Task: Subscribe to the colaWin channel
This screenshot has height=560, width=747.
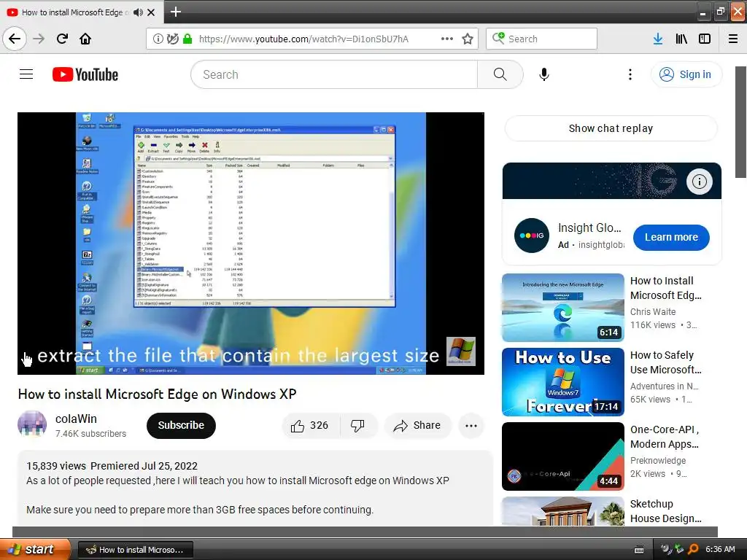Action: pyautogui.click(x=181, y=425)
